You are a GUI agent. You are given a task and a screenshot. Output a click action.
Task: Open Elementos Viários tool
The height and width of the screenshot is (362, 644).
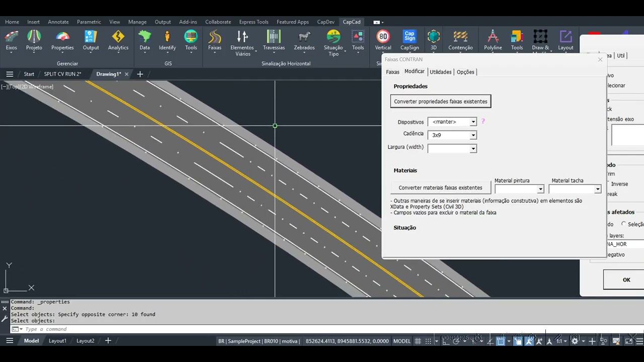pos(242,42)
